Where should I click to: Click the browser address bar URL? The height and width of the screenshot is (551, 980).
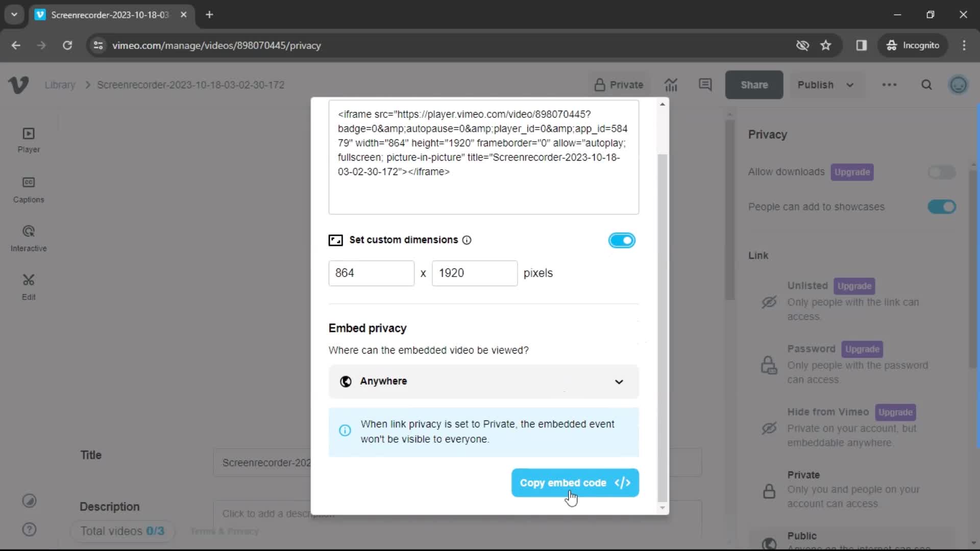(216, 45)
